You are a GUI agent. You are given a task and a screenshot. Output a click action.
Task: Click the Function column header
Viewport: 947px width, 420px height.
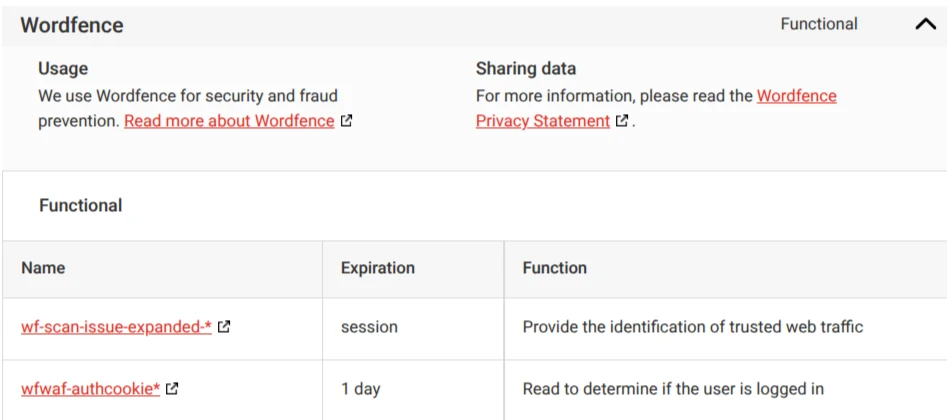pos(554,268)
